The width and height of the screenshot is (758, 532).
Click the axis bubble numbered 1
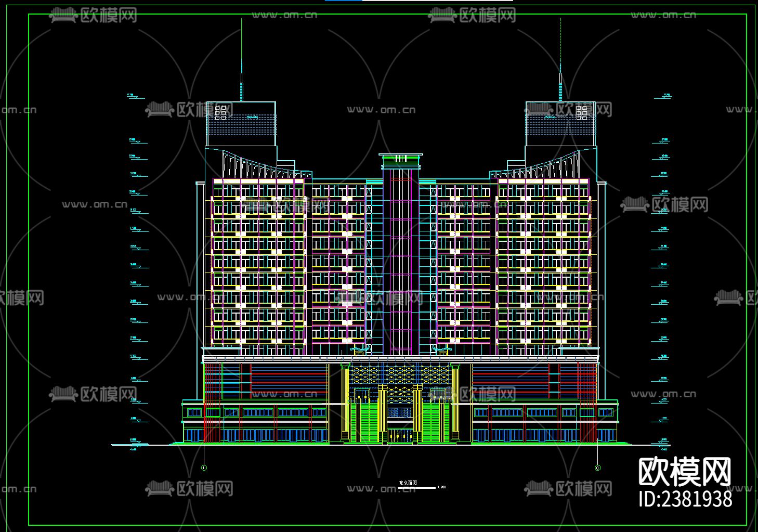(204, 468)
